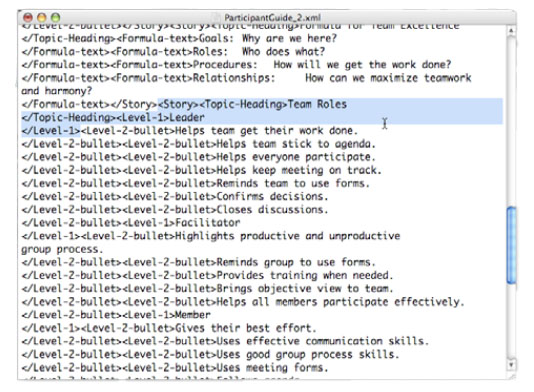Screen dimensions: 534x392
Task: Click 'Uses meeting forms.' text
Action: (x=272, y=368)
